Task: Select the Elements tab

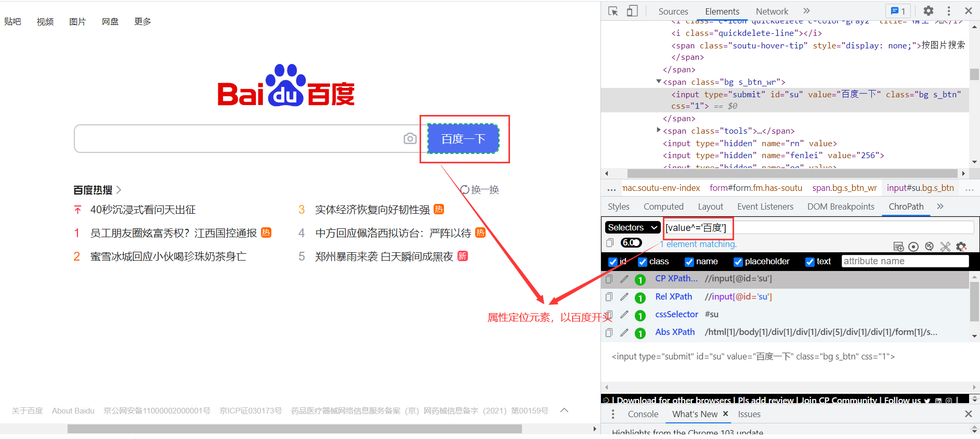Action: [722, 11]
